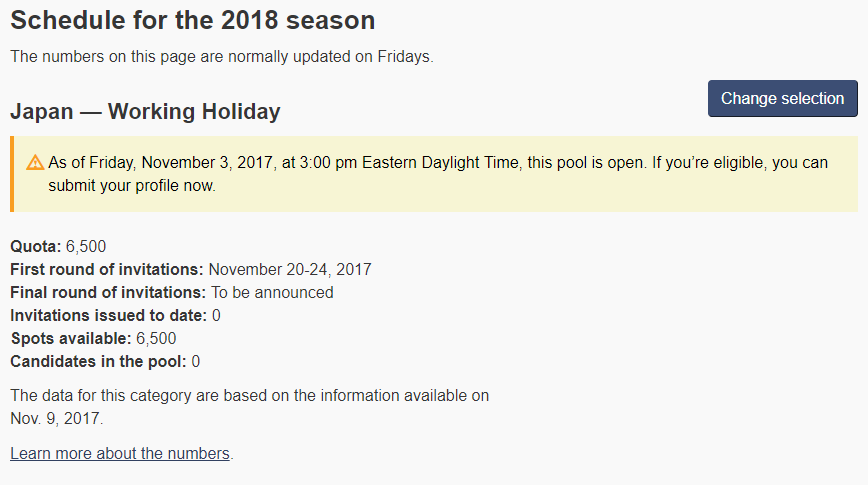Click the Japan — Working Holiday heading
Screen dimensions: 868x485
point(145,111)
